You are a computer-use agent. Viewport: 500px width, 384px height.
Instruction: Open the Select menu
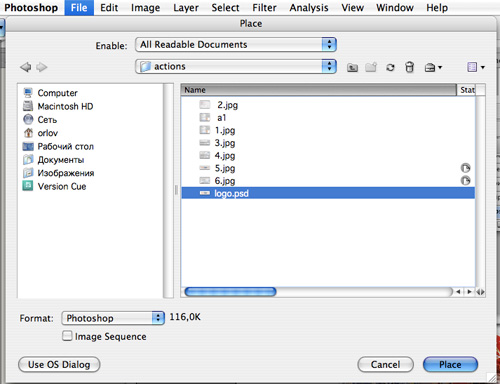tap(225, 8)
